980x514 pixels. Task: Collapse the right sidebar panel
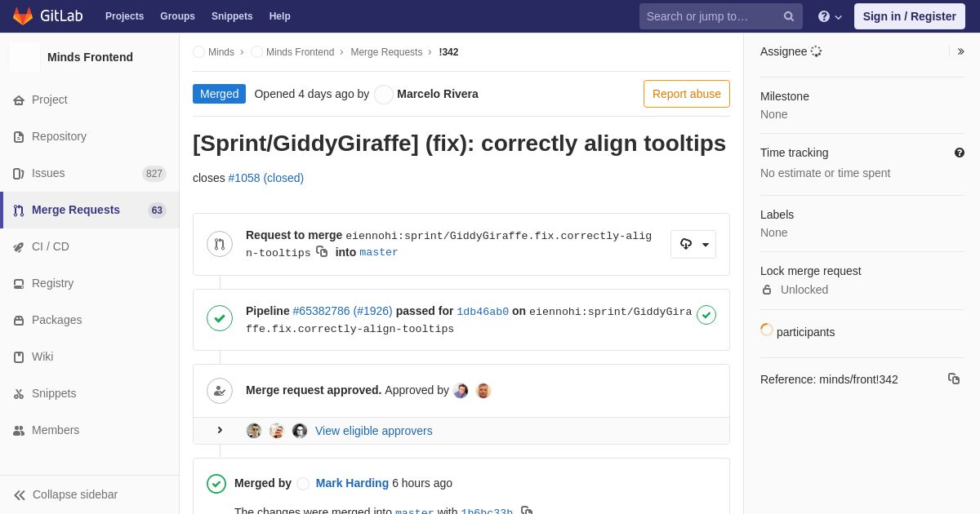click(x=960, y=51)
